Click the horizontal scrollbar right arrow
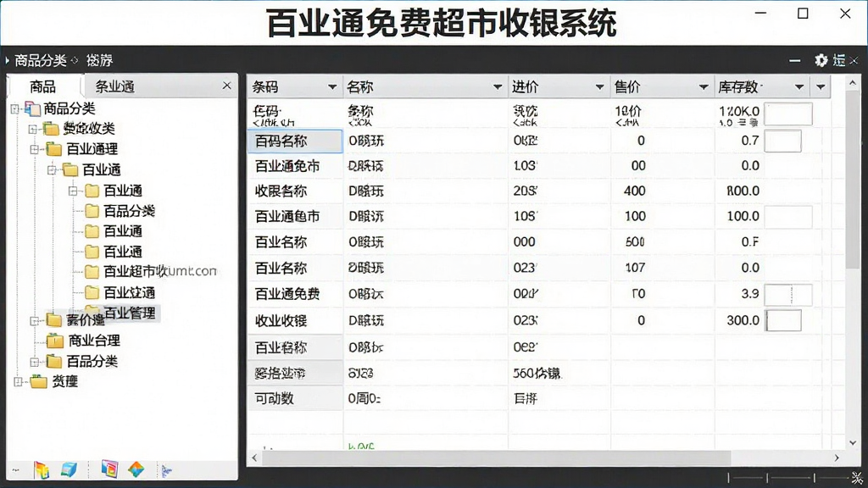Image resolution: width=868 pixels, height=488 pixels. (837, 457)
